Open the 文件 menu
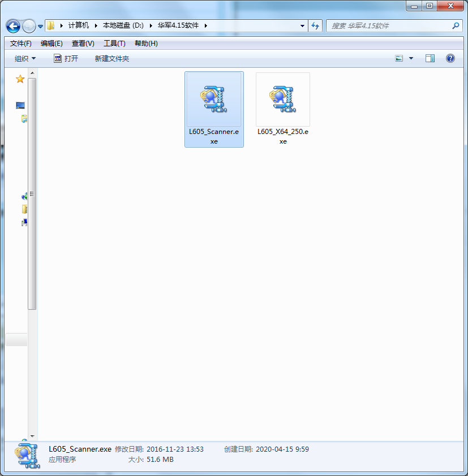 20,43
